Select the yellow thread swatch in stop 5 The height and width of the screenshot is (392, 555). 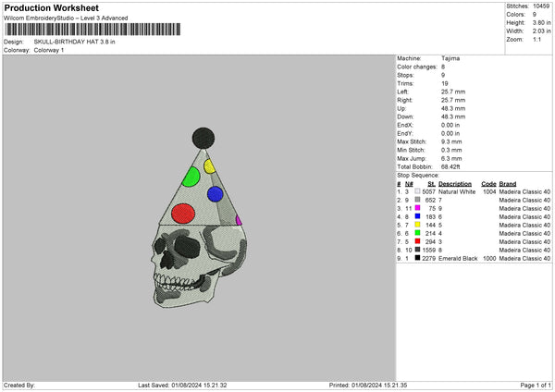[x=417, y=225]
